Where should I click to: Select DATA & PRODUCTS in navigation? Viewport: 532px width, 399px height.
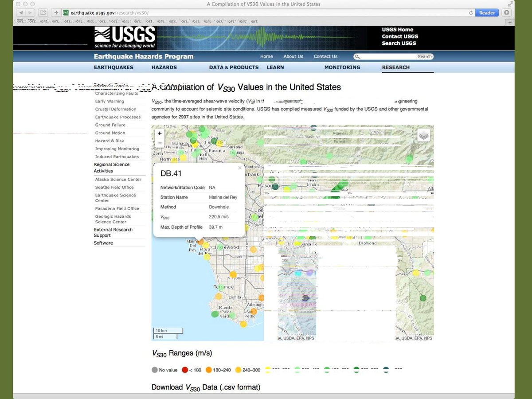click(x=234, y=67)
